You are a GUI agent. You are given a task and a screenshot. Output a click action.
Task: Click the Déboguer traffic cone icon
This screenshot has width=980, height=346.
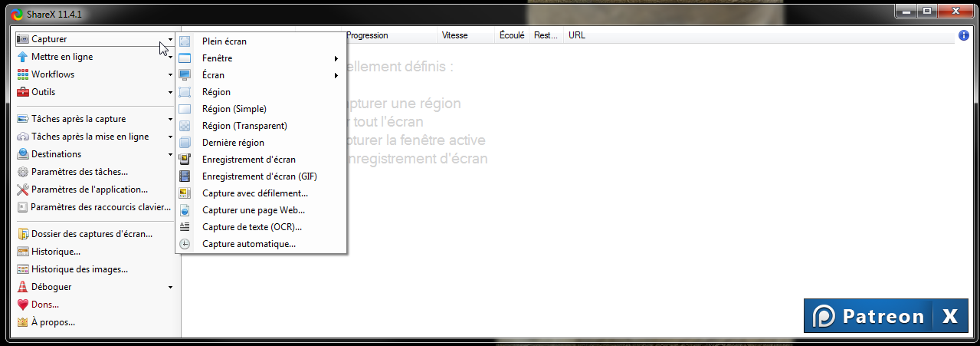pyautogui.click(x=23, y=287)
